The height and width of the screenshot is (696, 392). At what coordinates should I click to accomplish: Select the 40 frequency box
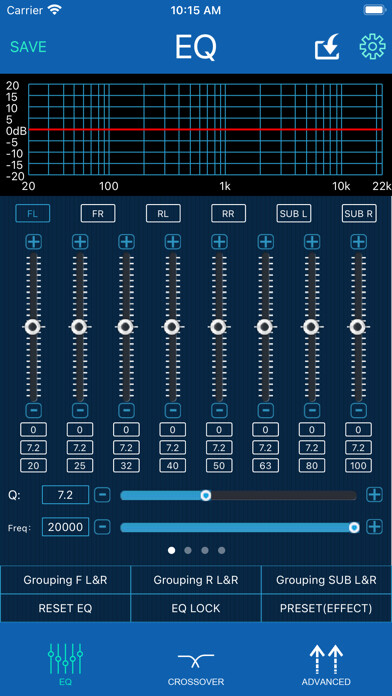(173, 466)
